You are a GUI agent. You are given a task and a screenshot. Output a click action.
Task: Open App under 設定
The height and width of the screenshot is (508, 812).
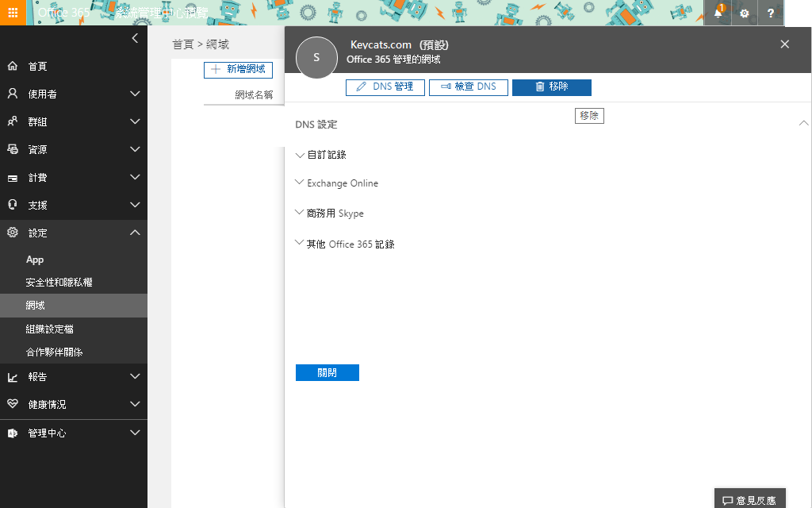coord(35,260)
